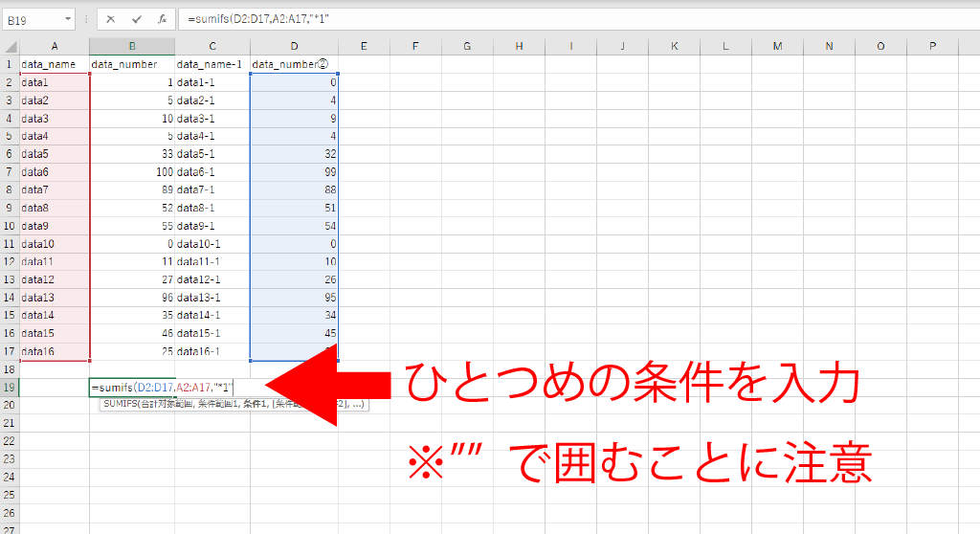
Task: Click the Select All corner triangle
Action: click(x=10, y=46)
